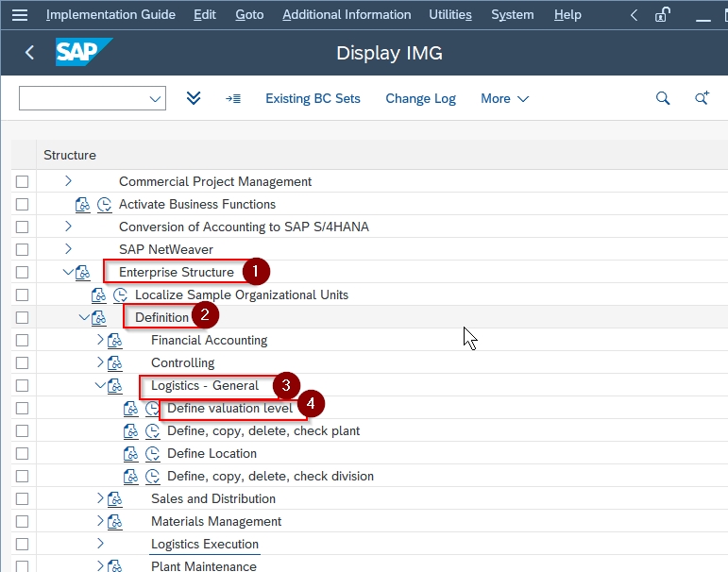Click Existing BC Sets button
Viewport: 728px width, 572px height.
(x=313, y=98)
